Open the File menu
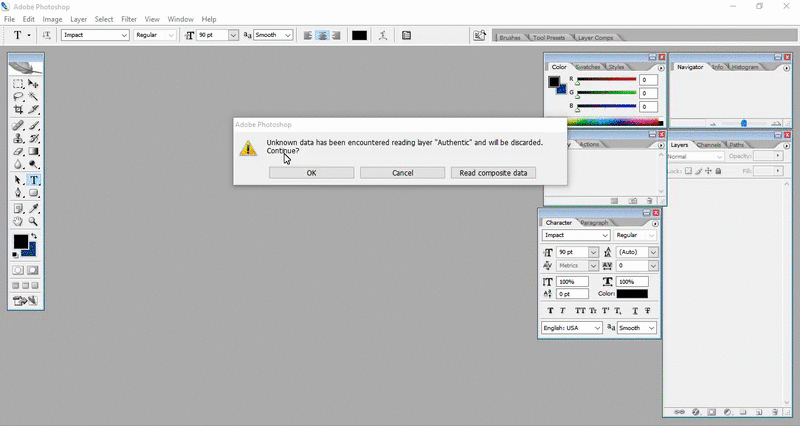This screenshot has width=800, height=426. (x=9, y=19)
